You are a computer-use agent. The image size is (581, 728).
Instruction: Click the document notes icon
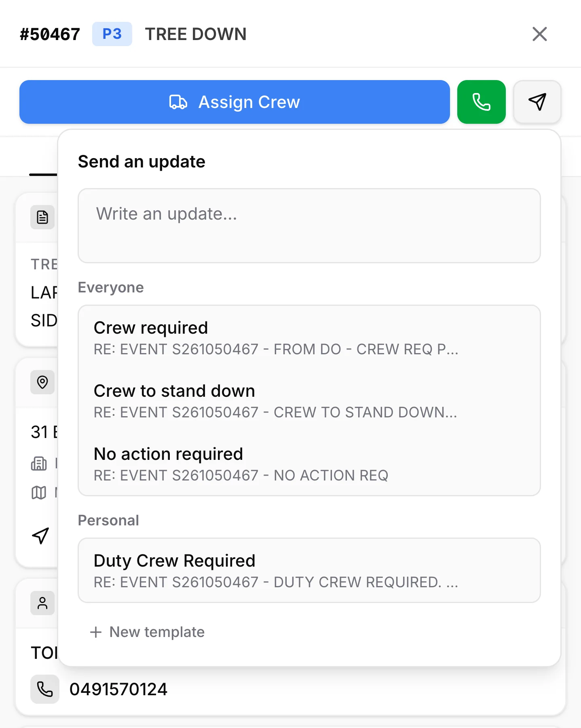point(42,217)
